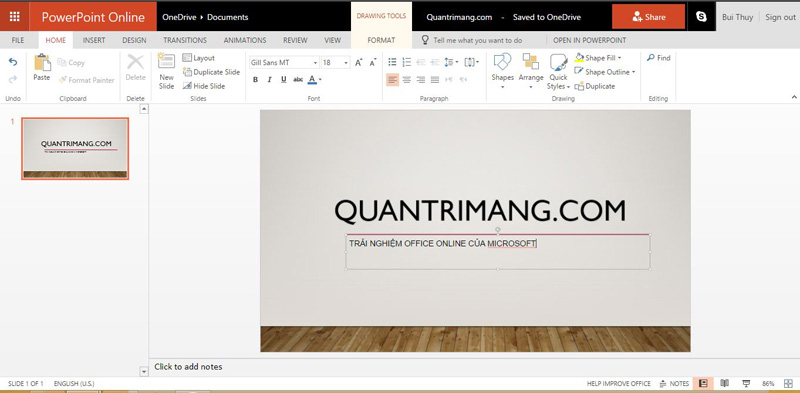Justify the paragraph text
This screenshot has height=393, width=800.
coord(435,80)
